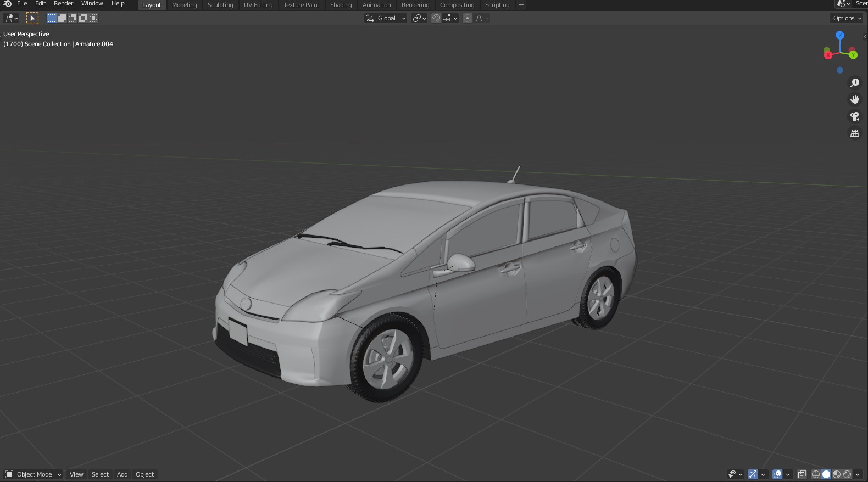The height and width of the screenshot is (482, 868).
Task: Click the Blender logo icon
Action: [x=7, y=4]
